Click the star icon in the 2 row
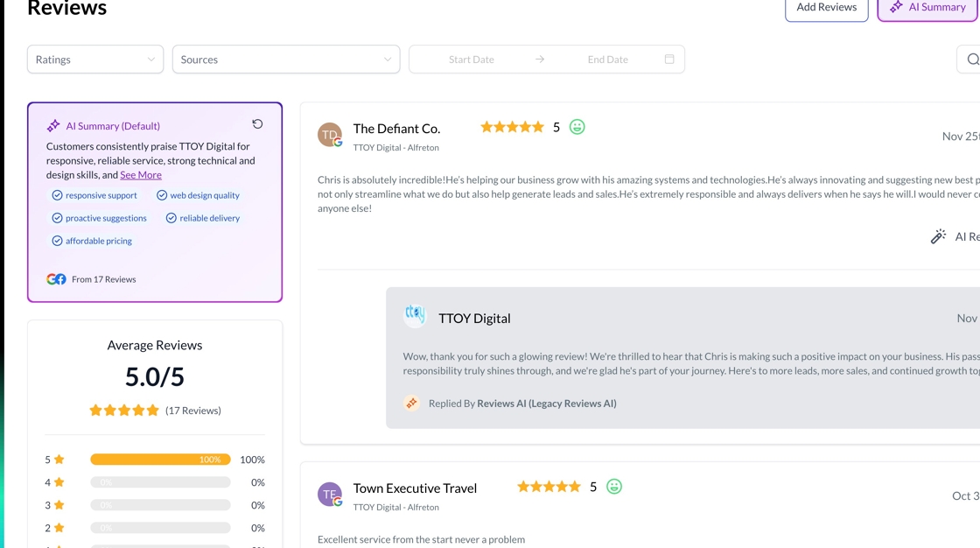 click(x=59, y=527)
